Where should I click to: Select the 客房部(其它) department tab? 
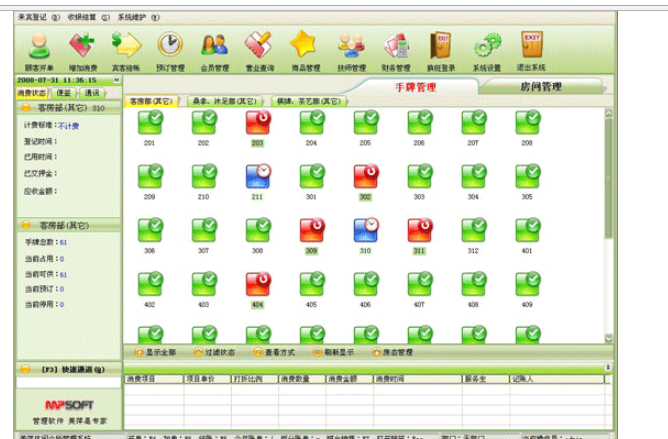pos(151,101)
